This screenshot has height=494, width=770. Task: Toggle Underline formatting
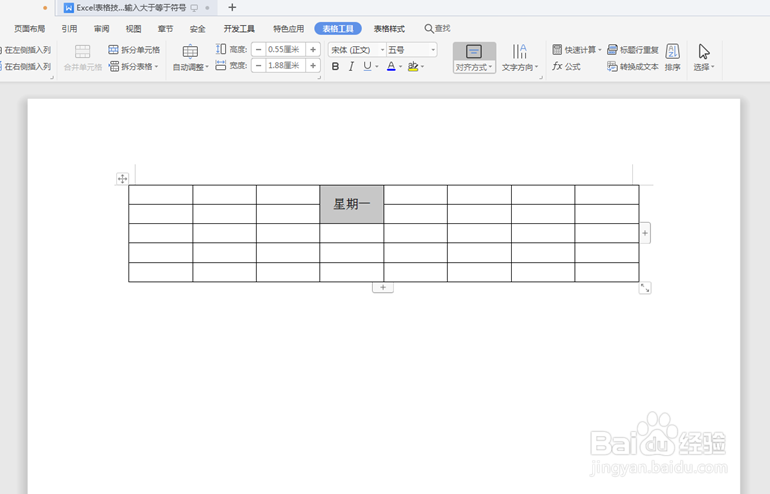click(x=367, y=66)
